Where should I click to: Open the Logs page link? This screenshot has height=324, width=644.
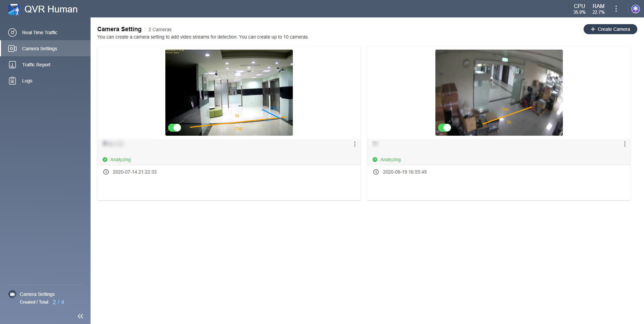(x=27, y=81)
